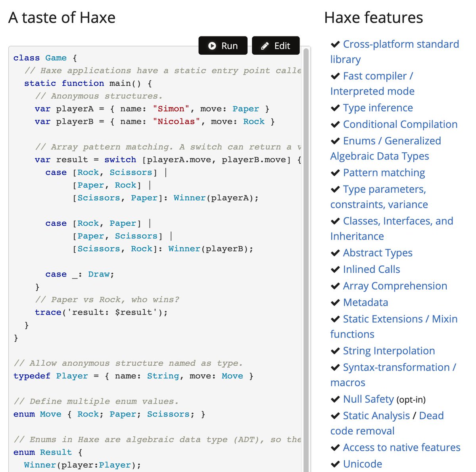Viewport: 476px width, 472px height.
Task: Click the trace('result: $result'); line
Action: [101, 312]
